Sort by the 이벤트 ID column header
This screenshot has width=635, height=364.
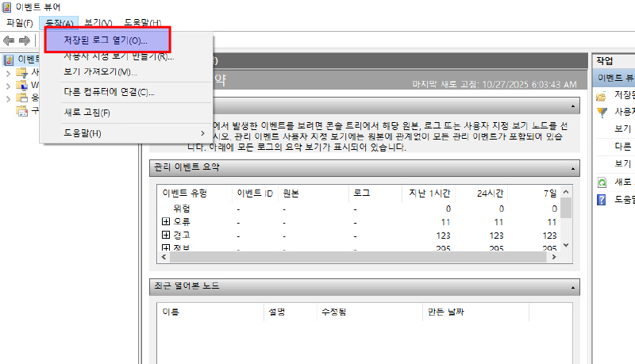tap(254, 193)
